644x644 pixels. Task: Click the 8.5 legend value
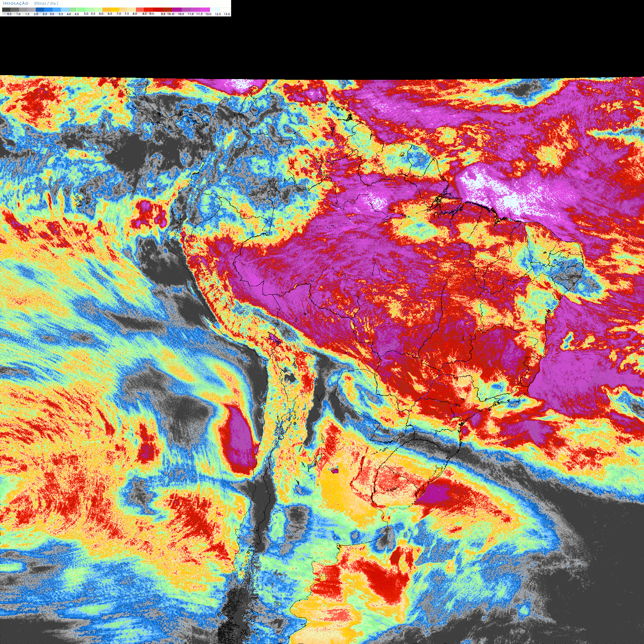(145, 14)
